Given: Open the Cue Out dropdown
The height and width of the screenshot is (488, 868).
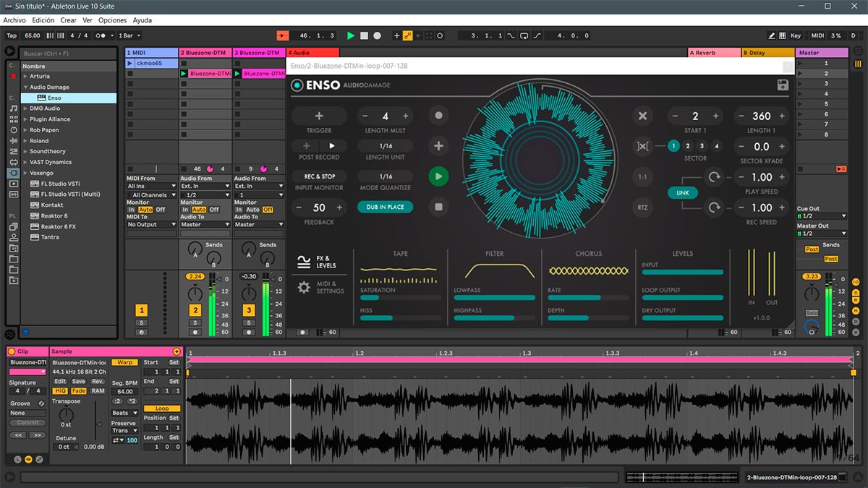Looking at the screenshot, I should [822, 216].
